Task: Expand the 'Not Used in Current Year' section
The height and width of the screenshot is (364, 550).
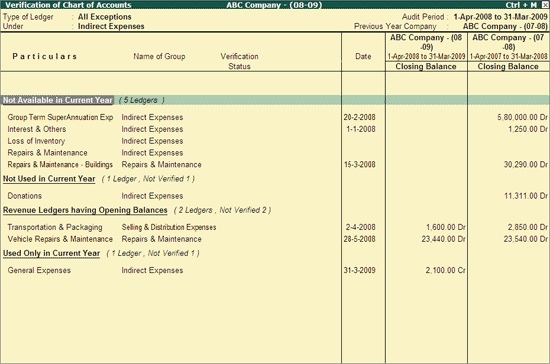Action: click(49, 179)
